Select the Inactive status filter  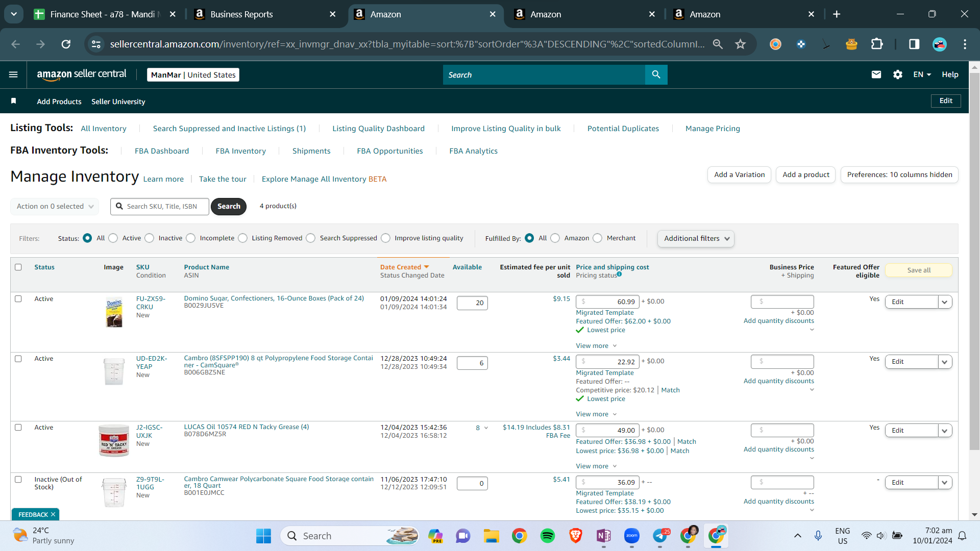[150, 238]
